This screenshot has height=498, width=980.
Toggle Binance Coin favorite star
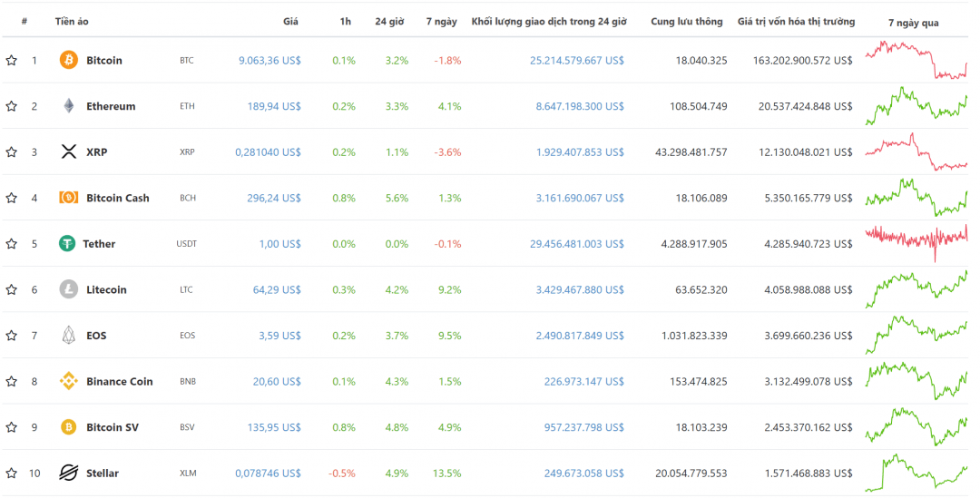[x=11, y=380]
